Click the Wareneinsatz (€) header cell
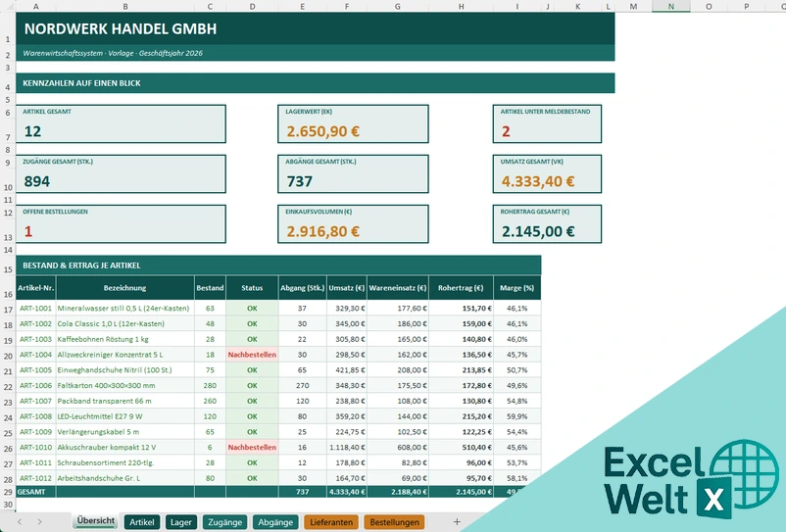Image resolution: width=786 pixels, height=532 pixels. click(398, 288)
